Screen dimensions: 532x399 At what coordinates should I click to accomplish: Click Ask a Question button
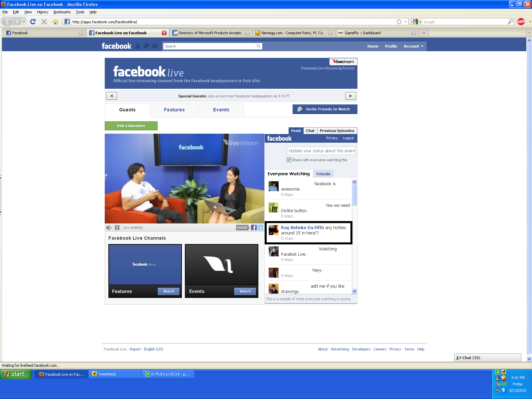pos(131,126)
